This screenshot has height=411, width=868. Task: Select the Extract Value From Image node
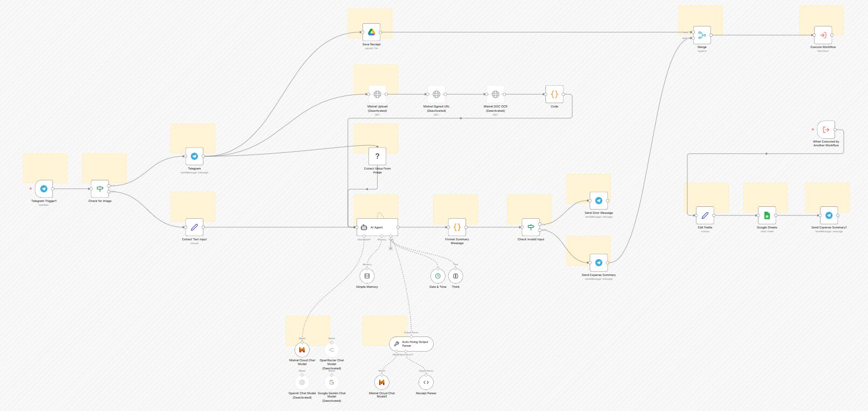pyautogui.click(x=377, y=156)
